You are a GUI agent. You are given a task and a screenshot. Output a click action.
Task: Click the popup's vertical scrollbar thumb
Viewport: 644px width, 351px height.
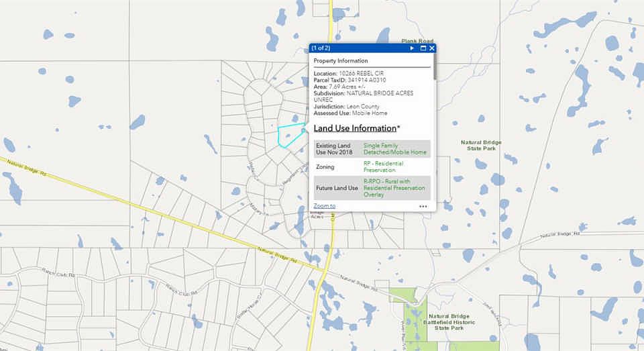tap(434, 67)
